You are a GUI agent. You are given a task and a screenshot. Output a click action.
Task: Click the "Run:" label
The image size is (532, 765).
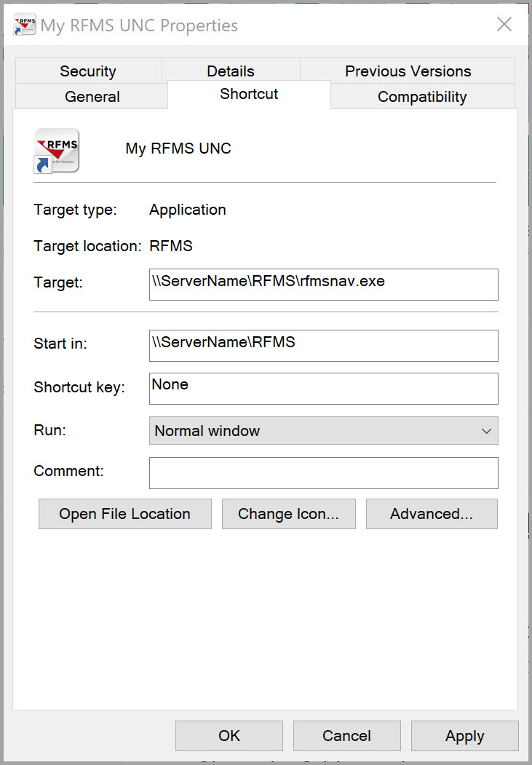49,430
